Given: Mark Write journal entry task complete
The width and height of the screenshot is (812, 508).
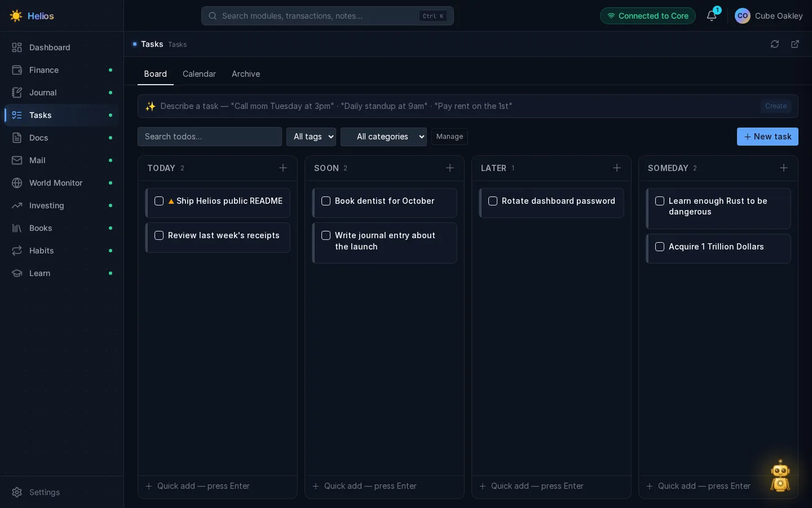Looking at the screenshot, I should [x=326, y=235].
